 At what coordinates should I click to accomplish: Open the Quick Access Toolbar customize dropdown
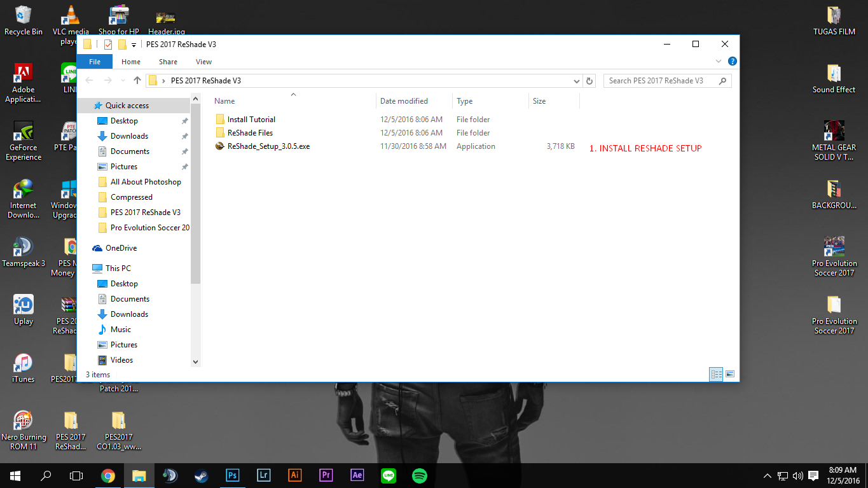(134, 45)
